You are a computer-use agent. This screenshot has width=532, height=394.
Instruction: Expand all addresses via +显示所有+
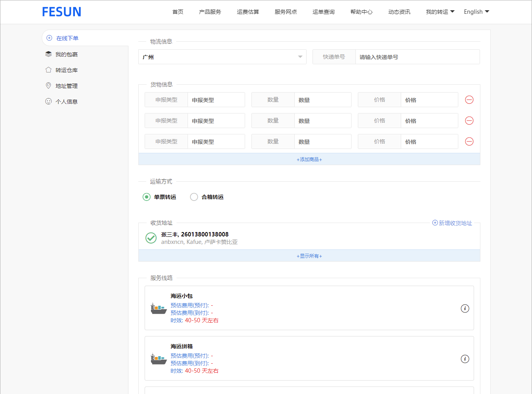point(309,256)
